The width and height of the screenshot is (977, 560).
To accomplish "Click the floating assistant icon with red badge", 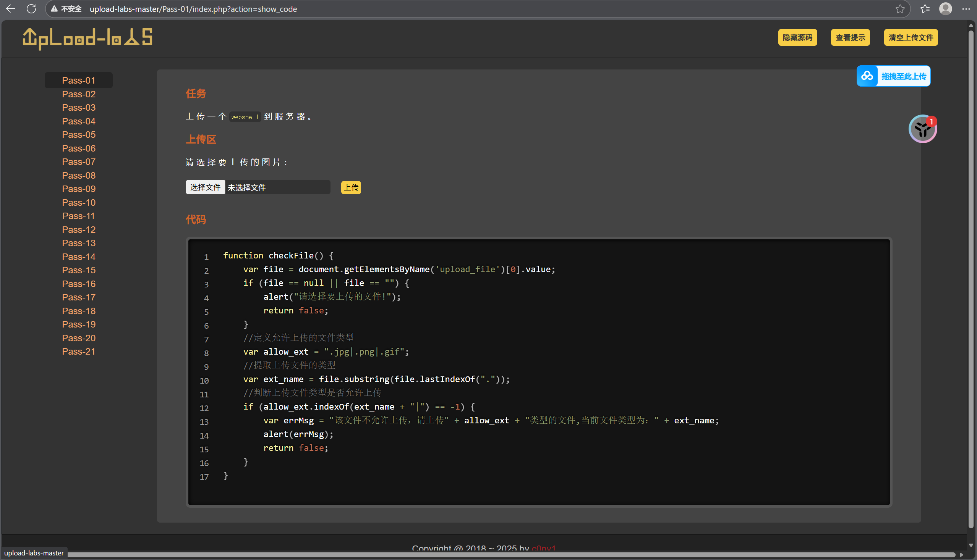I will [922, 129].
